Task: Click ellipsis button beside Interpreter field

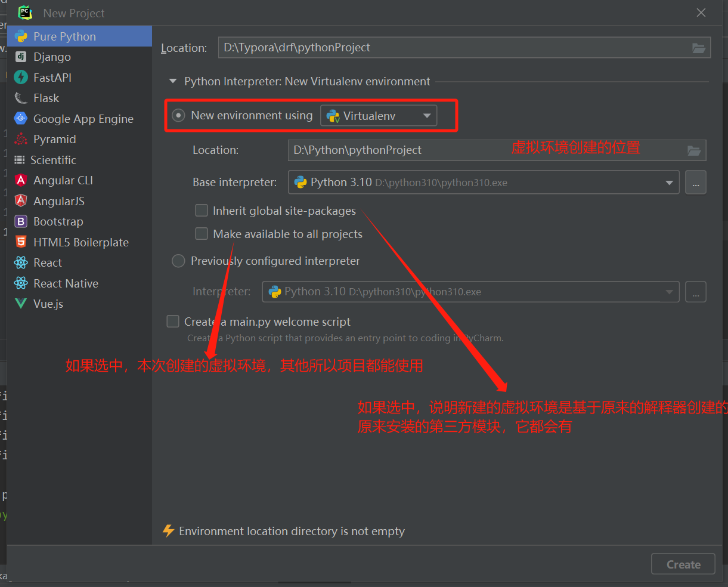Action: pyautogui.click(x=696, y=292)
